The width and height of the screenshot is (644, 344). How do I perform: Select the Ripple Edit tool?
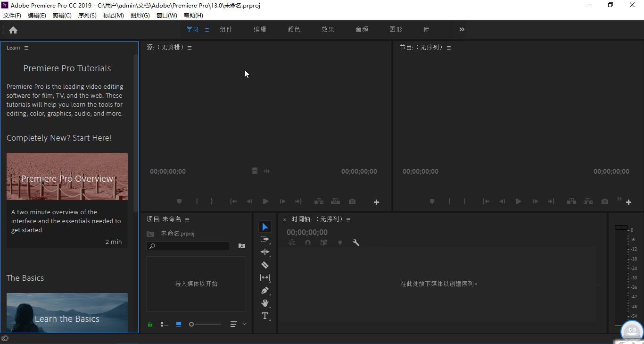click(265, 252)
